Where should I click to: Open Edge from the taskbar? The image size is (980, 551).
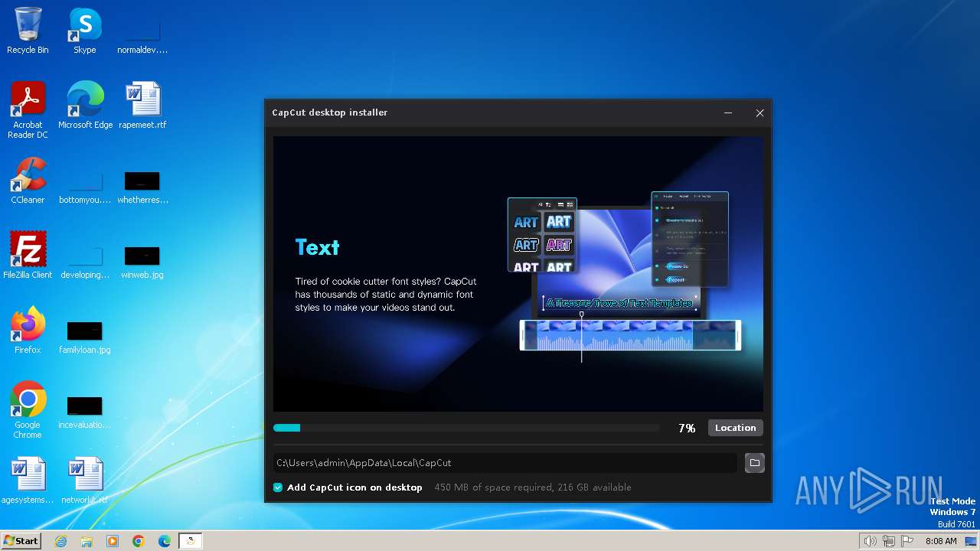pos(165,541)
